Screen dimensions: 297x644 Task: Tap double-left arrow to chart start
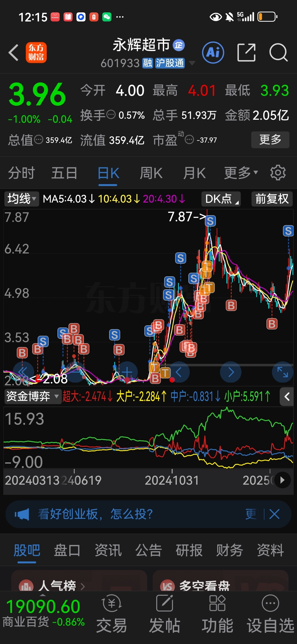tap(23, 372)
